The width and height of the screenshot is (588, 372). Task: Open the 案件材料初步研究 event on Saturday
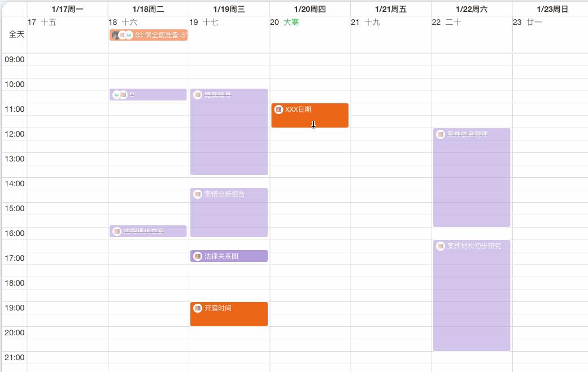pyautogui.click(x=472, y=296)
